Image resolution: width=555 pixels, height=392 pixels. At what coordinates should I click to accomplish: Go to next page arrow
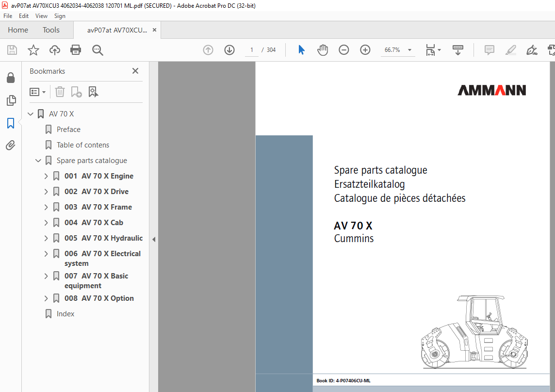[229, 50]
